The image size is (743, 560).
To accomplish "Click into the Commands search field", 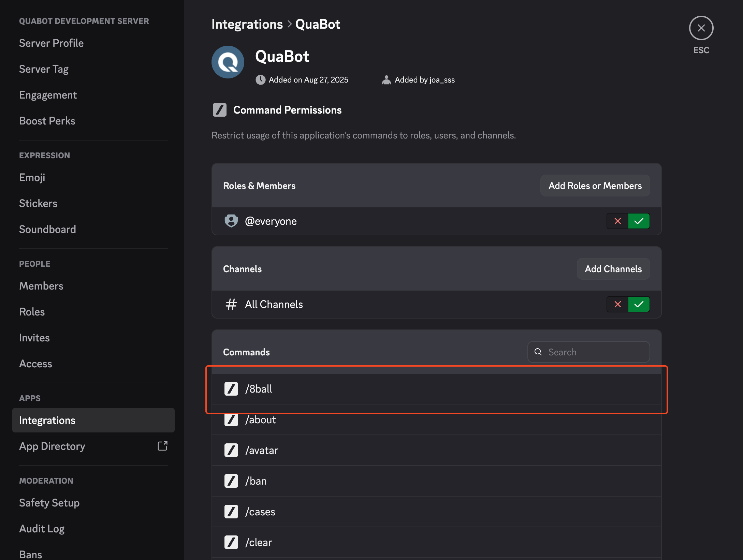I will click(588, 352).
